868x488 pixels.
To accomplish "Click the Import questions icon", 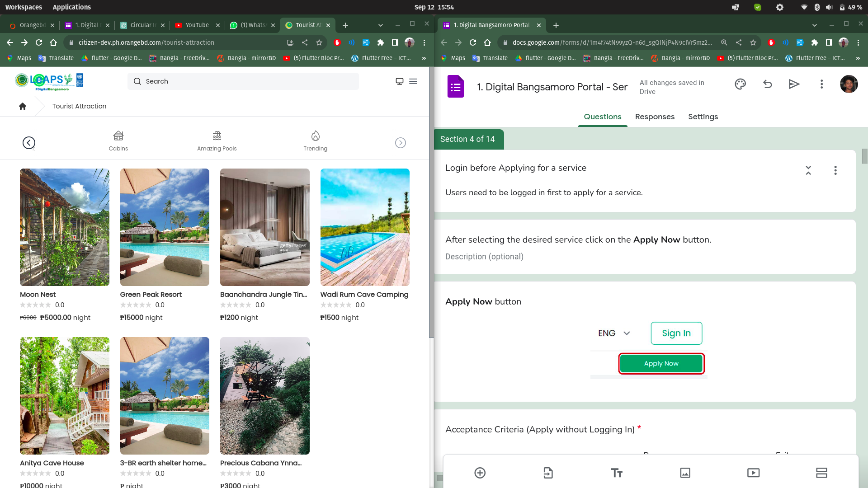I will (x=548, y=473).
